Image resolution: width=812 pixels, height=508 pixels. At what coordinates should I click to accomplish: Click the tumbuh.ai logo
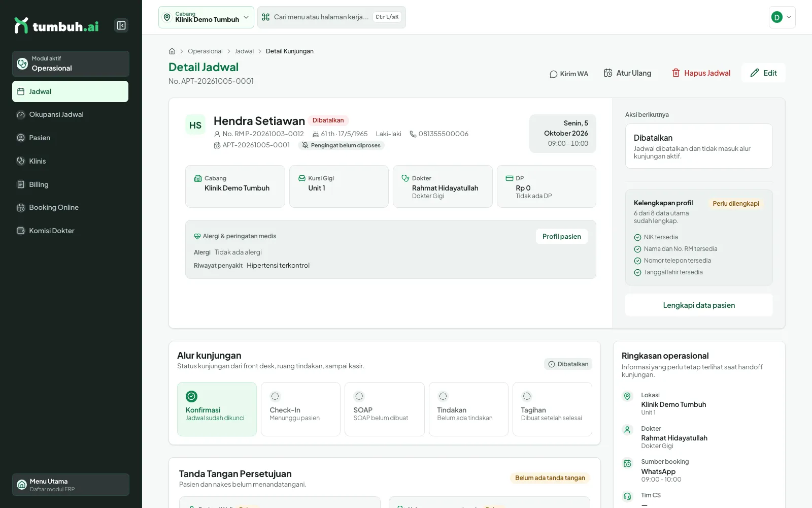(x=56, y=25)
